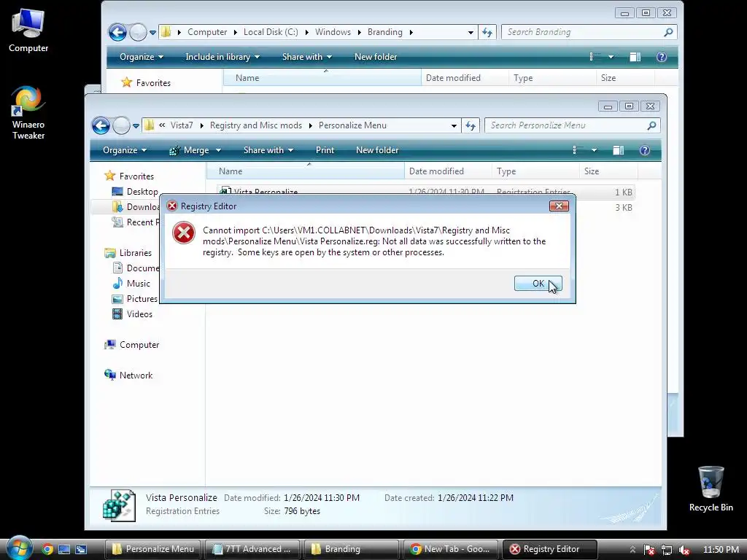The width and height of the screenshot is (747, 560).
Task: Refresh the Branding window
Action: [487, 32]
